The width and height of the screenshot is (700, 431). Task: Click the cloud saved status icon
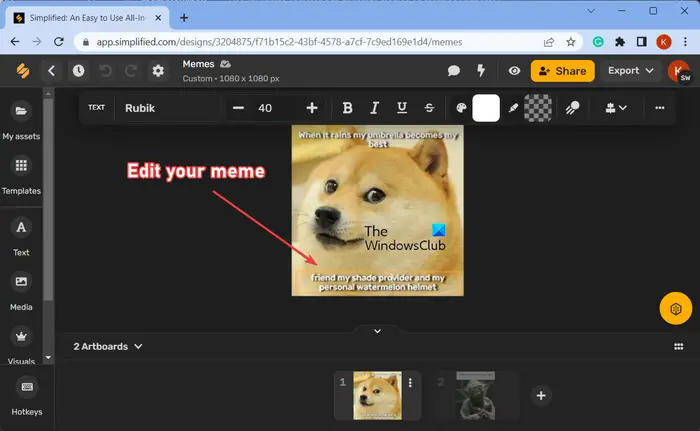pyautogui.click(x=225, y=64)
